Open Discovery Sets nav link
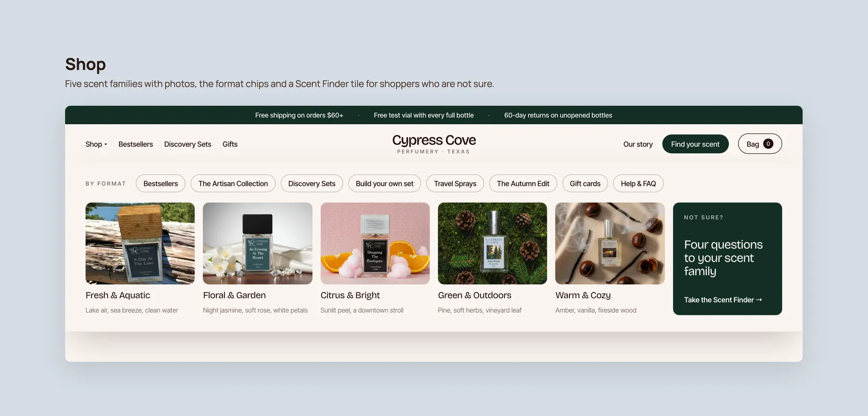Screen dimensions: 868x416 point(188,144)
